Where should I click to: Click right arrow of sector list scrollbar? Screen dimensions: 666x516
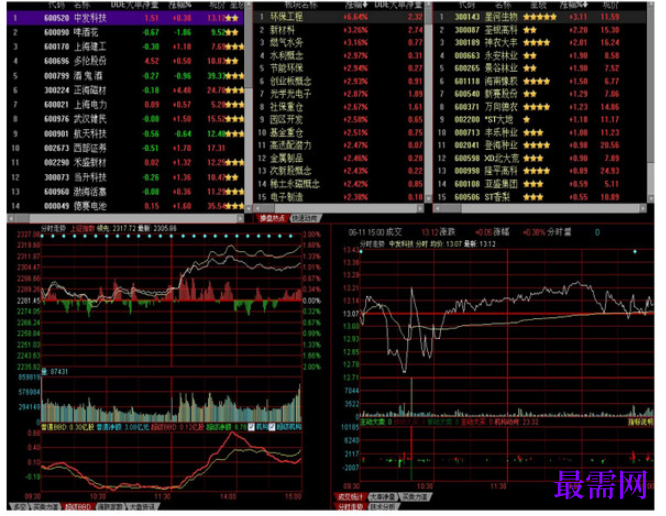(x=420, y=208)
